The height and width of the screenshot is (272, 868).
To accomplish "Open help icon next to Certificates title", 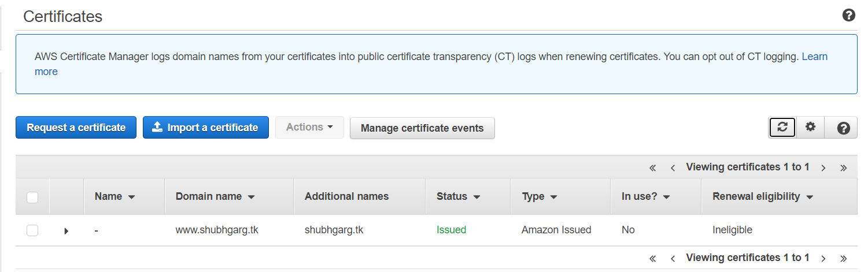I will coord(848,16).
